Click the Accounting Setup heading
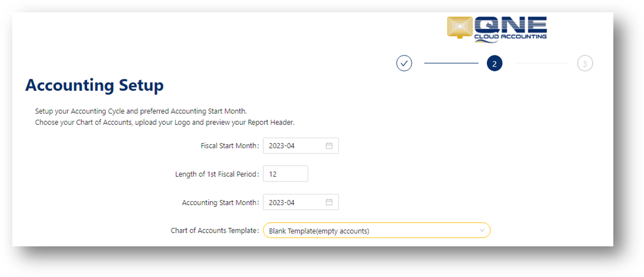Viewport: 644px width, 277px height. pyautogui.click(x=94, y=86)
